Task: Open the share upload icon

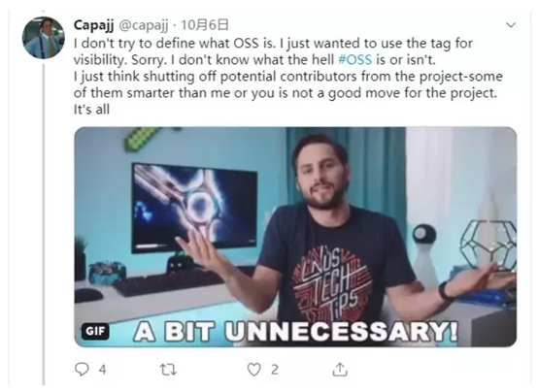Action: coord(340,369)
